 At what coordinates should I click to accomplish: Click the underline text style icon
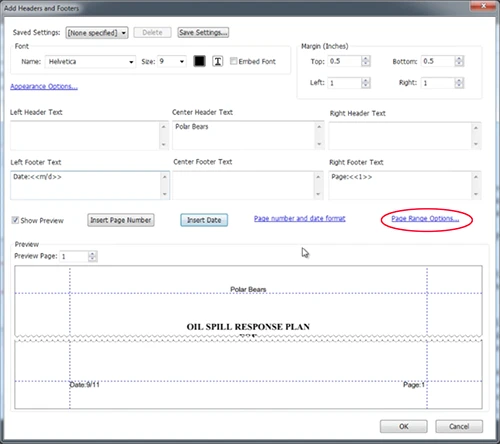click(218, 61)
